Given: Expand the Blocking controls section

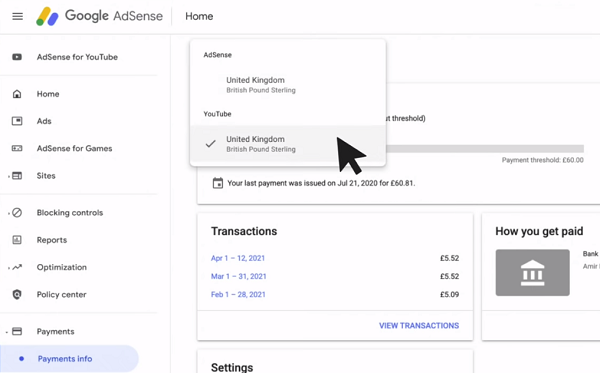Looking at the screenshot, I should pos(9,213).
